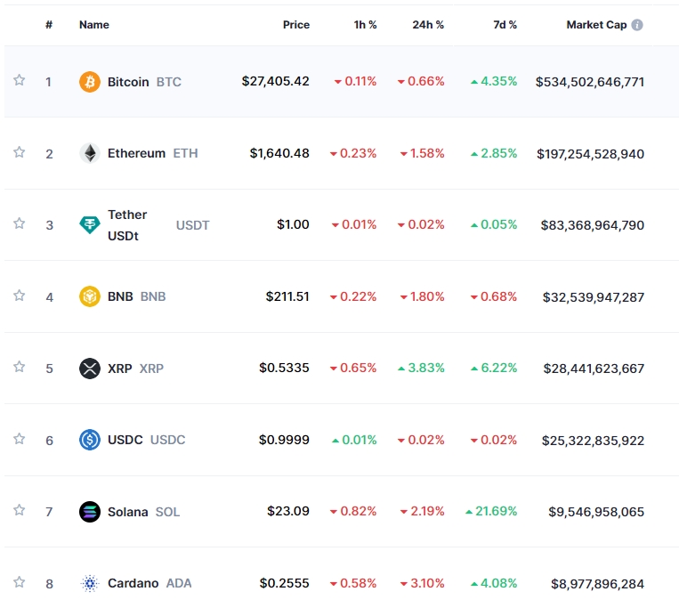
Task: Click Ethereum's price of $1,640.48
Action: coord(279,153)
